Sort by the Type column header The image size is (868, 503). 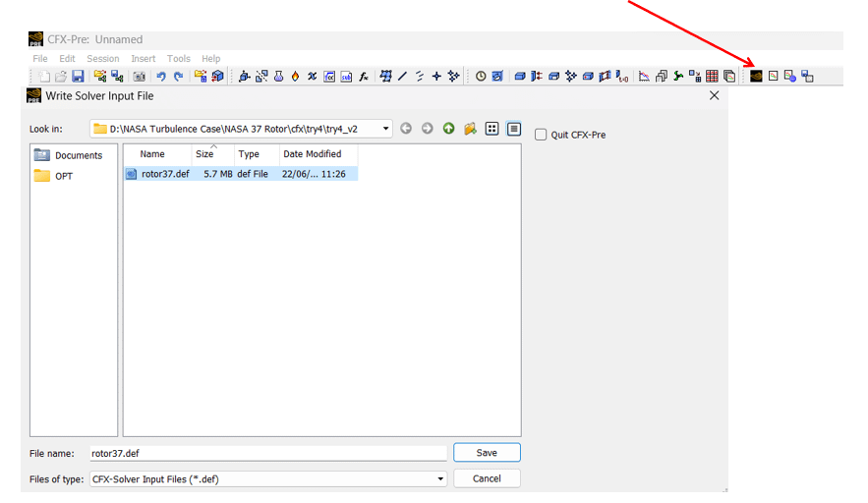pyautogui.click(x=257, y=154)
